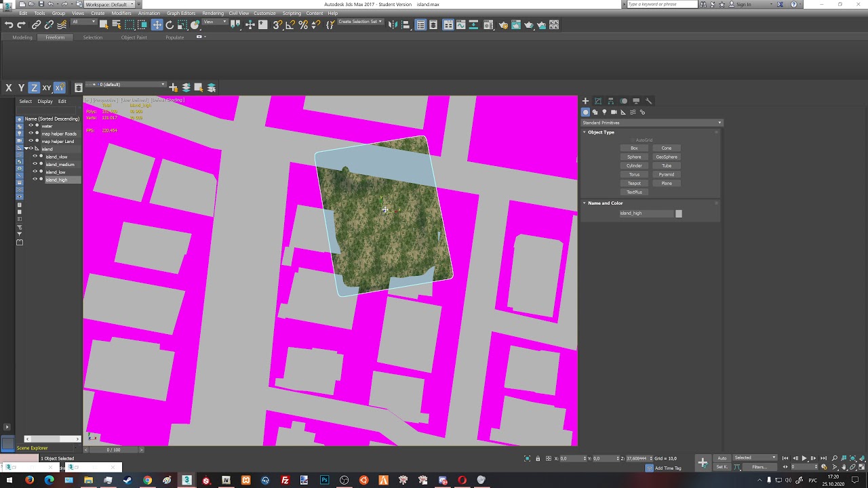Open the Graph Editors menu
The width and height of the screenshot is (868, 488).
click(181, 14)
